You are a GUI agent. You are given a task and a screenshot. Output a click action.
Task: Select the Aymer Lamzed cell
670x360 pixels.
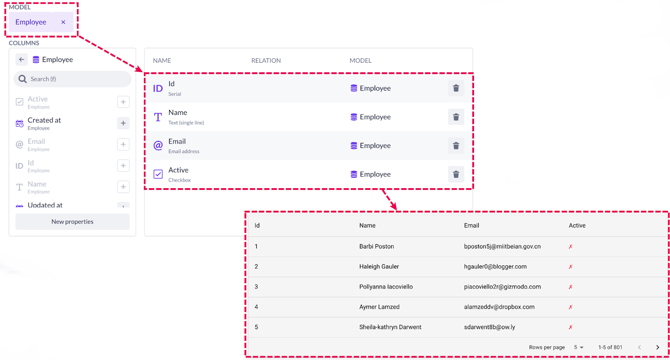(x=379, y=307)
